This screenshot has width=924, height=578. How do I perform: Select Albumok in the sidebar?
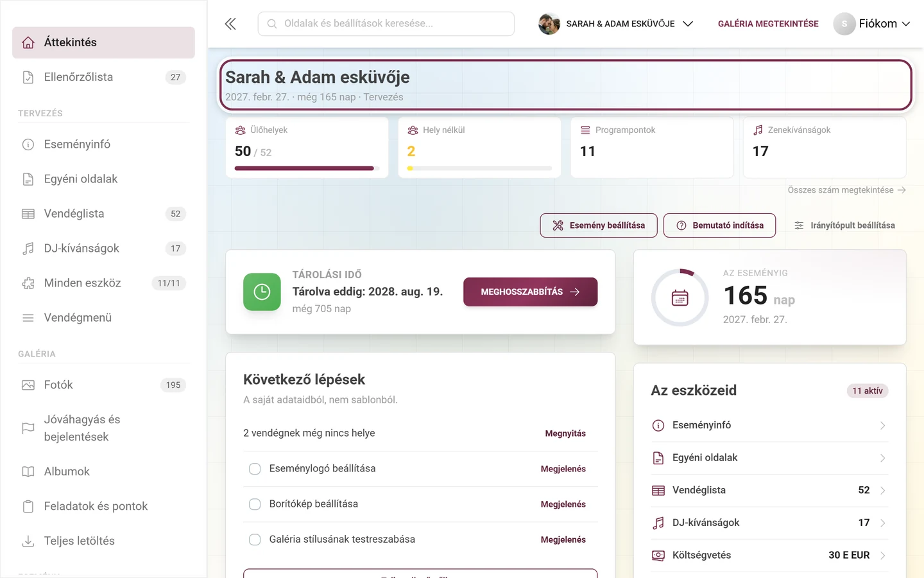[103, 472]
